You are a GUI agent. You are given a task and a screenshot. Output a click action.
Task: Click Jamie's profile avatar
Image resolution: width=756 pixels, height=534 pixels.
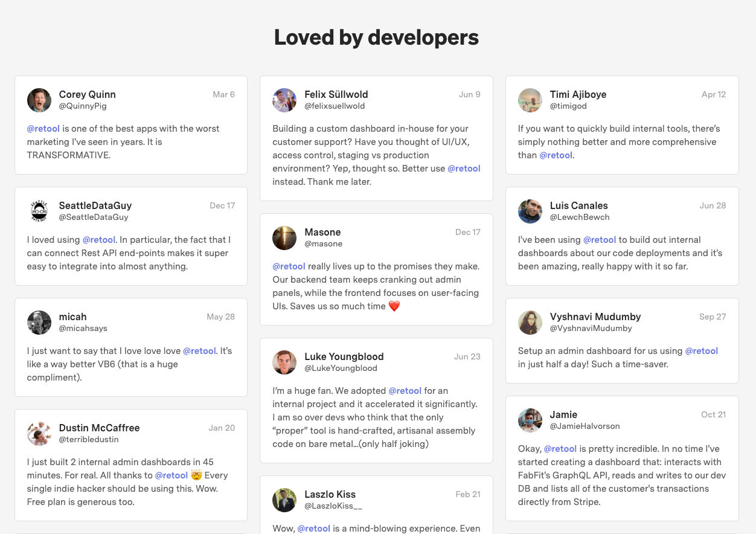pos(530,420)
